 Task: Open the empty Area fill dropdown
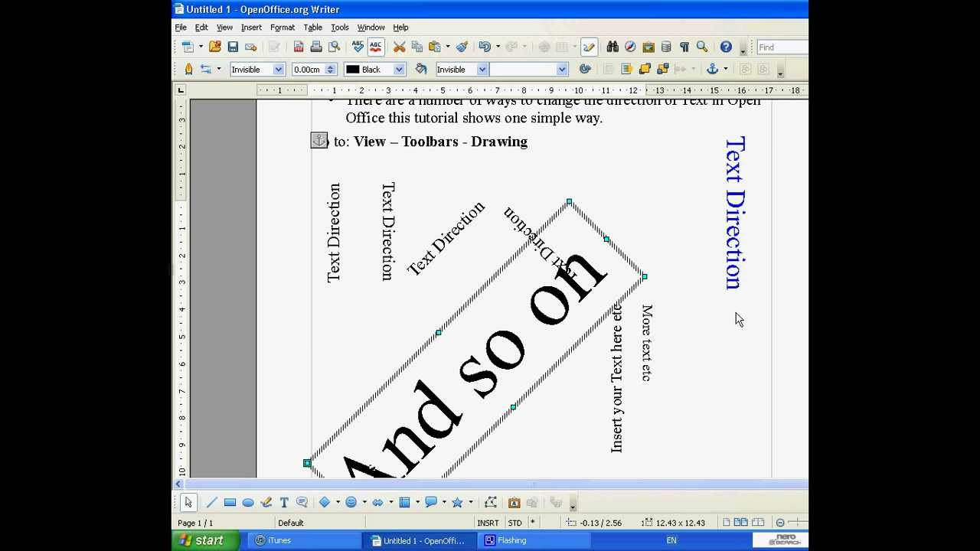pyautogui.click(x=561, y=70)
